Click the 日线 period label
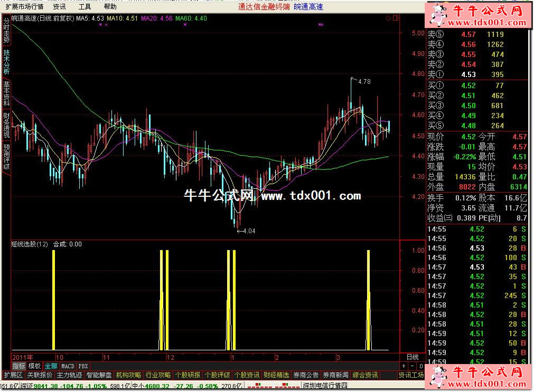 [x=413, y=357]
